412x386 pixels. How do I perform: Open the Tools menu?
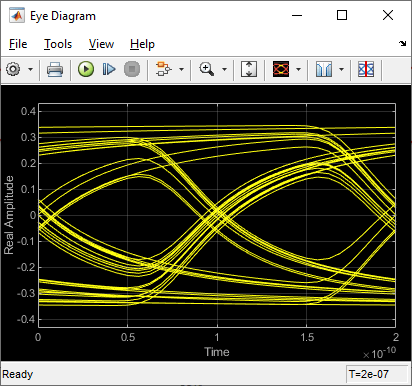click(x=58, y=44)
